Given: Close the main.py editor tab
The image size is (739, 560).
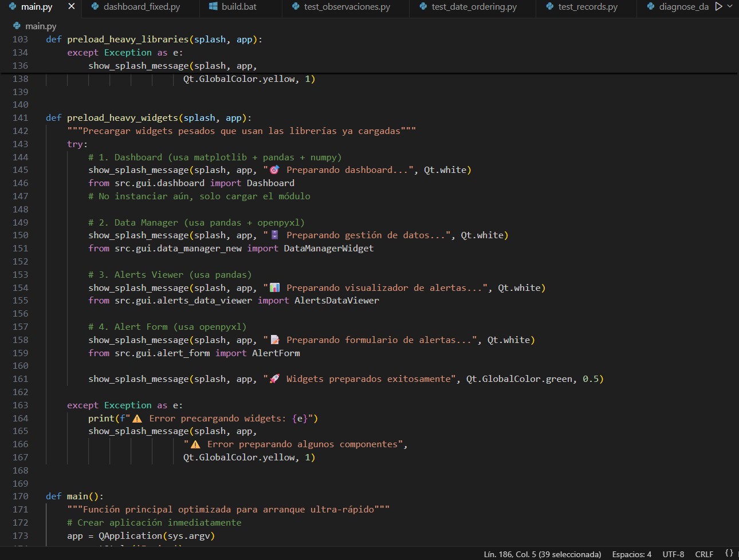Looking at the screenshot, I should point(71,6).
